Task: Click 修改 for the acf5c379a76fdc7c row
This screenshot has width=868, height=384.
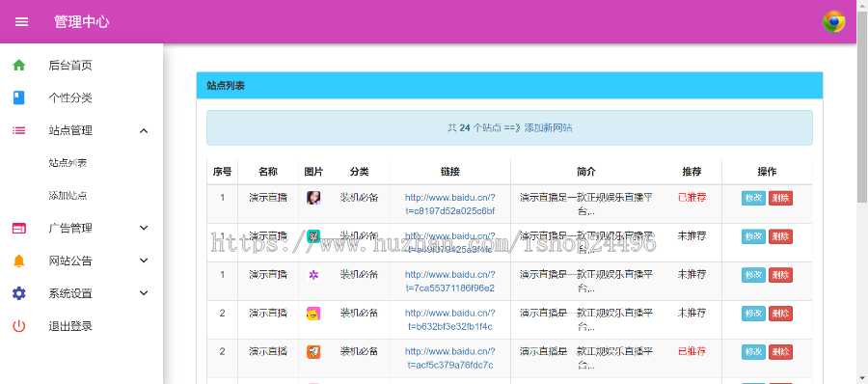Action: (753, 352)
